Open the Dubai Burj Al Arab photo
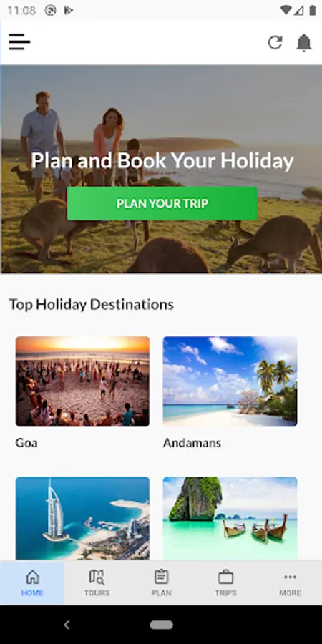322x644 pixels. point(82,518)
